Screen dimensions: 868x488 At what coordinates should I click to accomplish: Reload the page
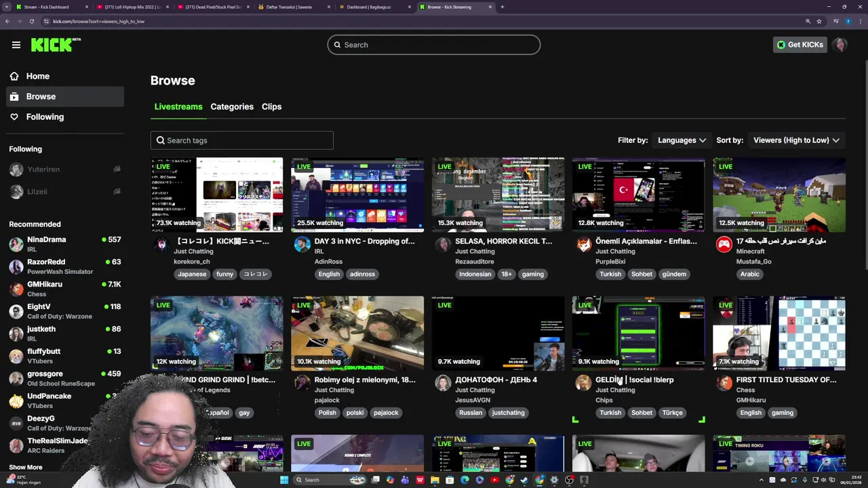pos(31,21)
